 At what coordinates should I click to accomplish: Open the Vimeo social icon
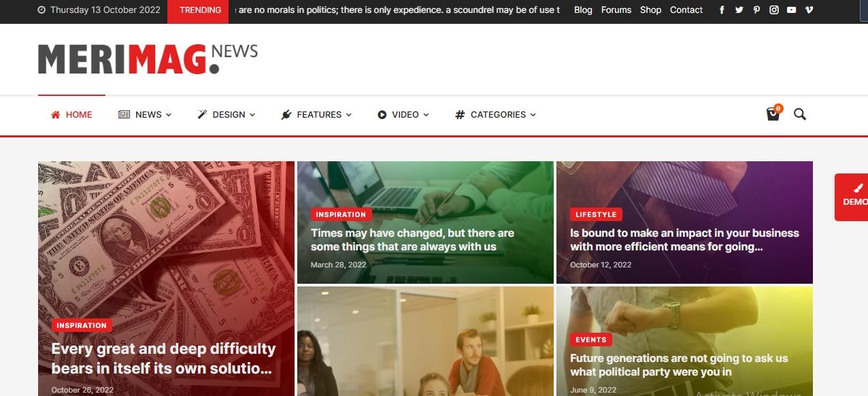click(809, 10)
